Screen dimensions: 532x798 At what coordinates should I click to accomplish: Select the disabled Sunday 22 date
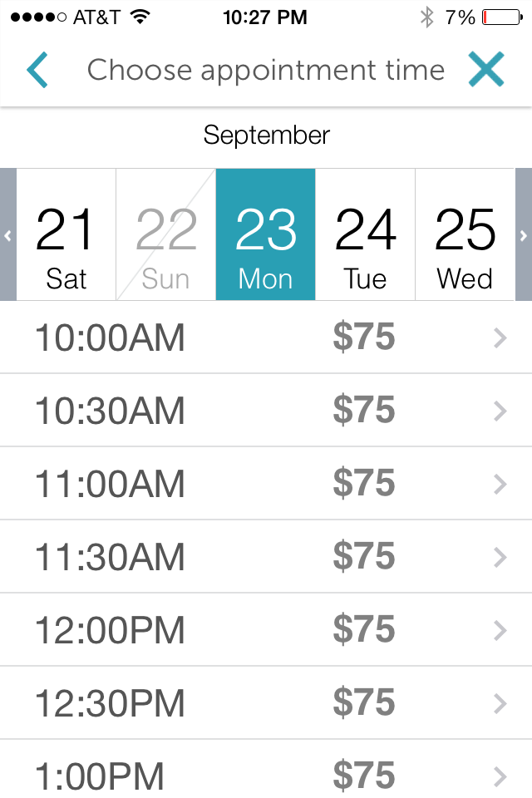click(x=166, y=234)
